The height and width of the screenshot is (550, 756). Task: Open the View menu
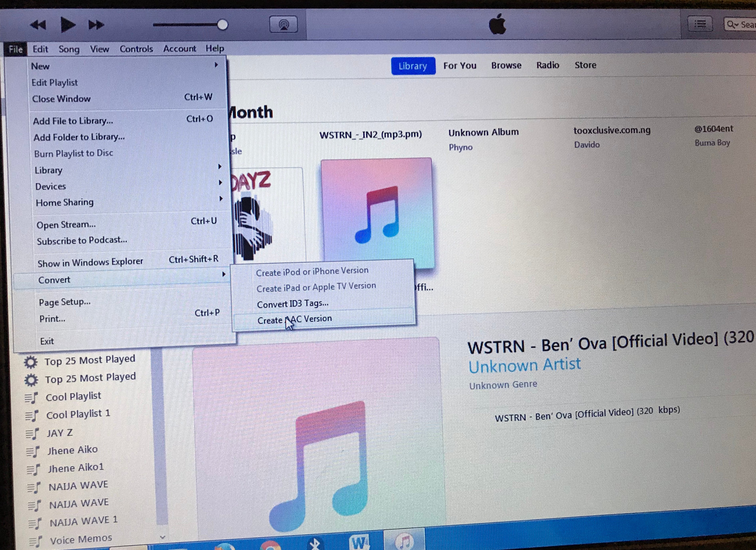(x=99, y=49)
